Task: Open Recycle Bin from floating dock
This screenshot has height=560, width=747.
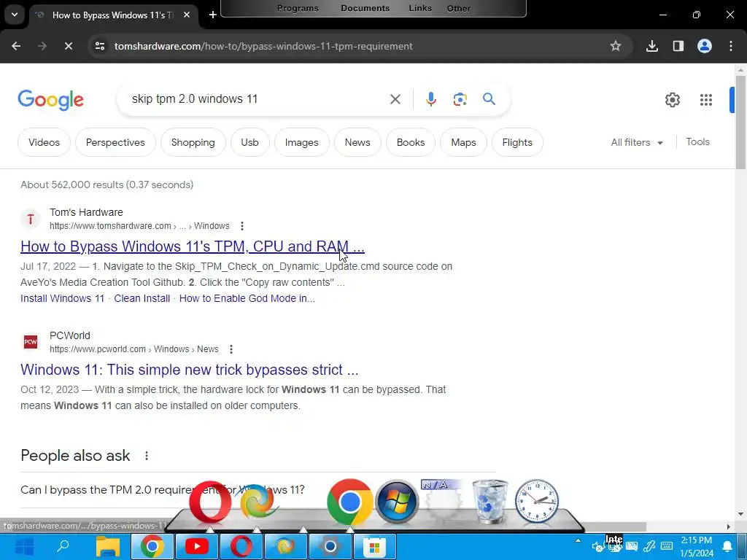Action: click(489, 502)
